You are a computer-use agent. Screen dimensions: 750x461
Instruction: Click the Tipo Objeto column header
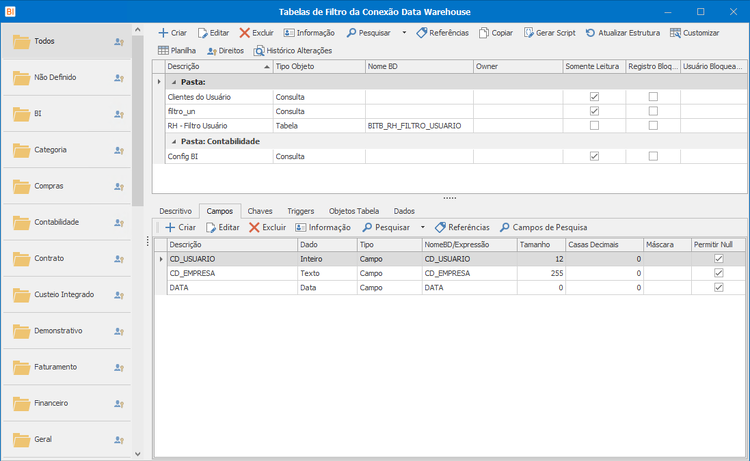319,66
